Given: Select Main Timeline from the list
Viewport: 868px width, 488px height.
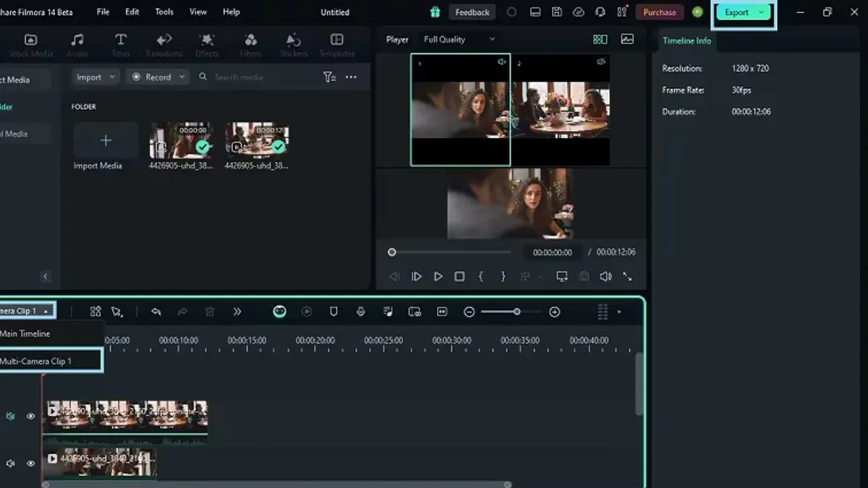Looking at the screenshot, I should pos(25,334).
